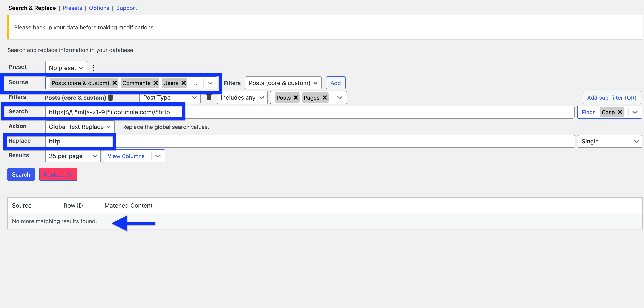The width and height of the screenshot is (644, 308).
Task: Remove the Posts post type tag
Action: pyautogui.click(x=296, y=98)
